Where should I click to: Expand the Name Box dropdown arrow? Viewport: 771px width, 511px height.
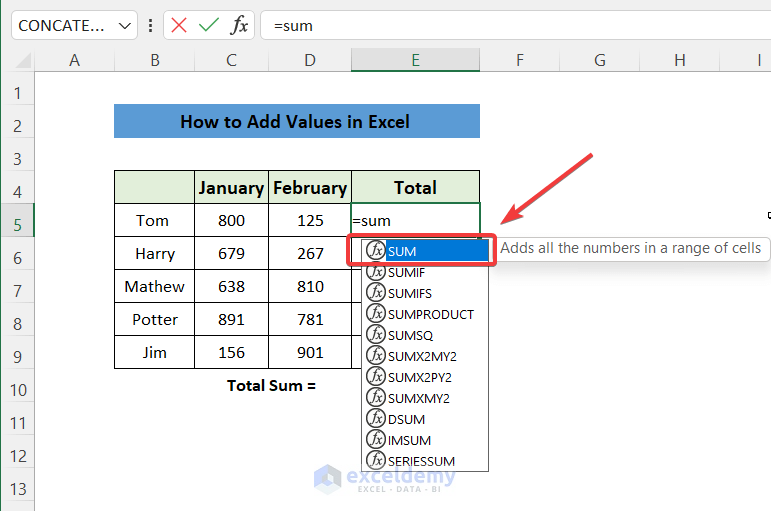[x=125, y=25]
